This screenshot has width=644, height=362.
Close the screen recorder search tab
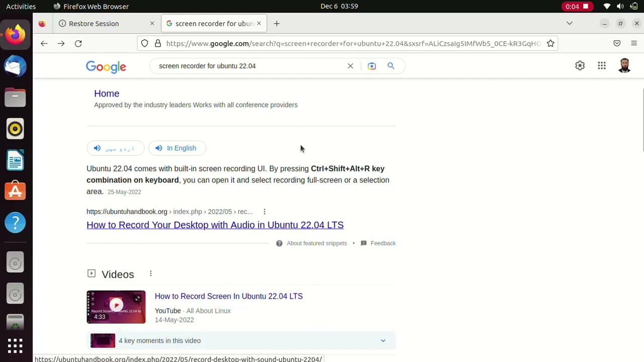[x=259, y=24]
